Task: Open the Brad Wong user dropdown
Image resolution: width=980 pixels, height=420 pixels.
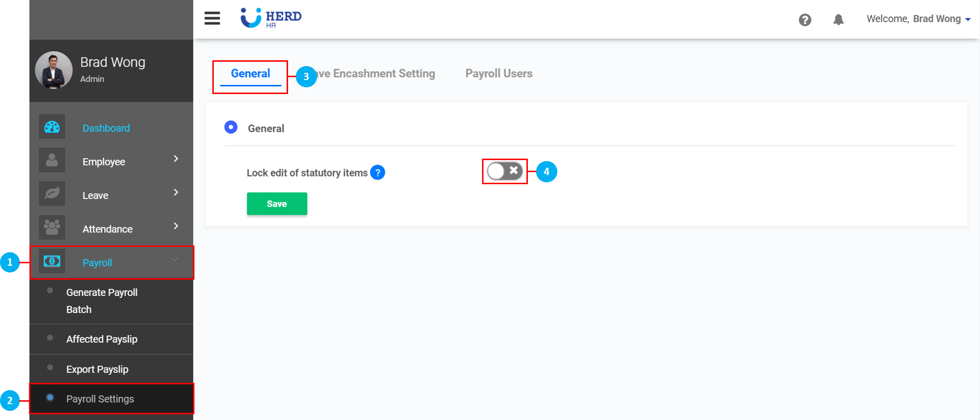Action: coord(919,19)
